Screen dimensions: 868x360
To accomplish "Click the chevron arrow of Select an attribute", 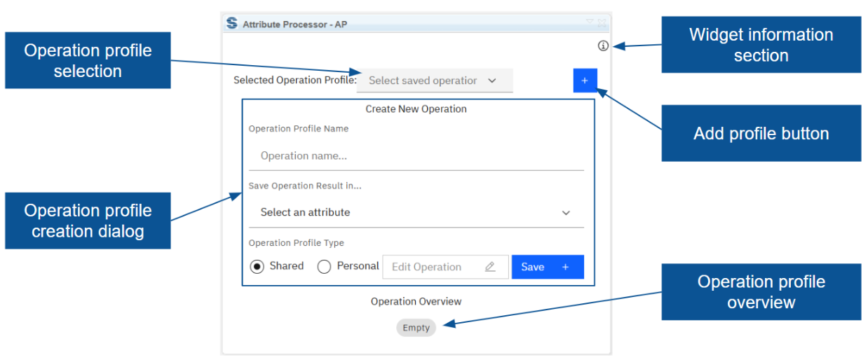I will [x=567, y=213].
